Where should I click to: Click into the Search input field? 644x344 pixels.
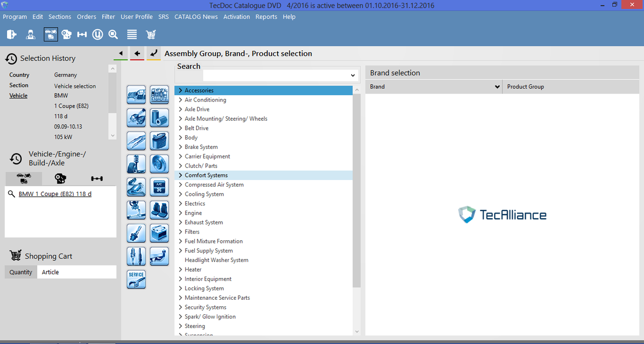click(x=276, y=75)
